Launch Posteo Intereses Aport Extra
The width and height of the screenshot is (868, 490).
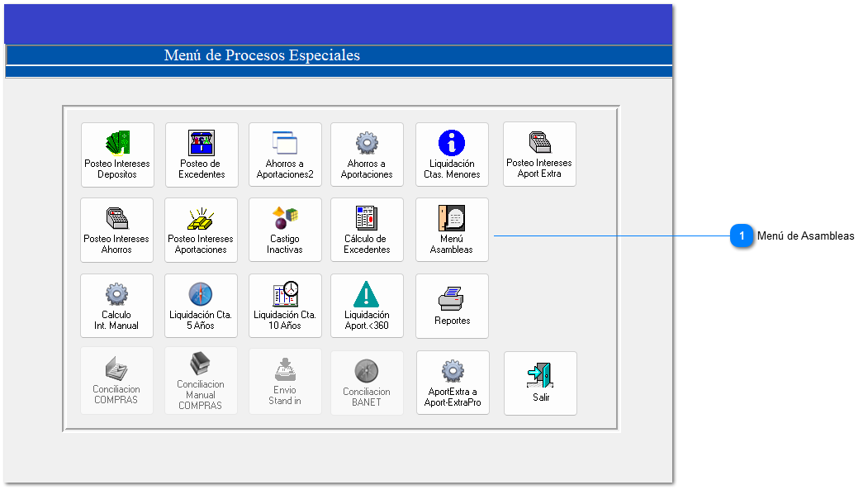(x=539, y=154)
